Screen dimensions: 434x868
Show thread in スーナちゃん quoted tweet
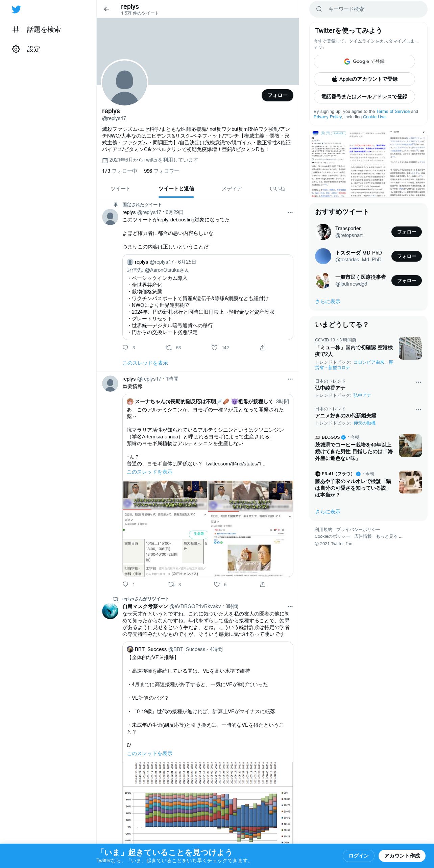click(149, 472)
